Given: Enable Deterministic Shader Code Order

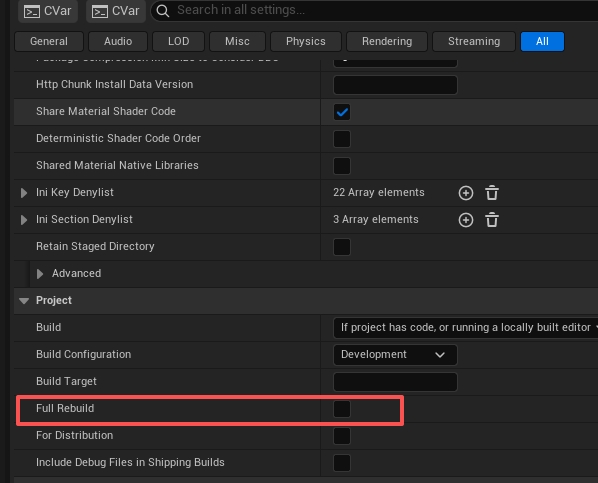Looking at the screenshot, I should point(342,139).
